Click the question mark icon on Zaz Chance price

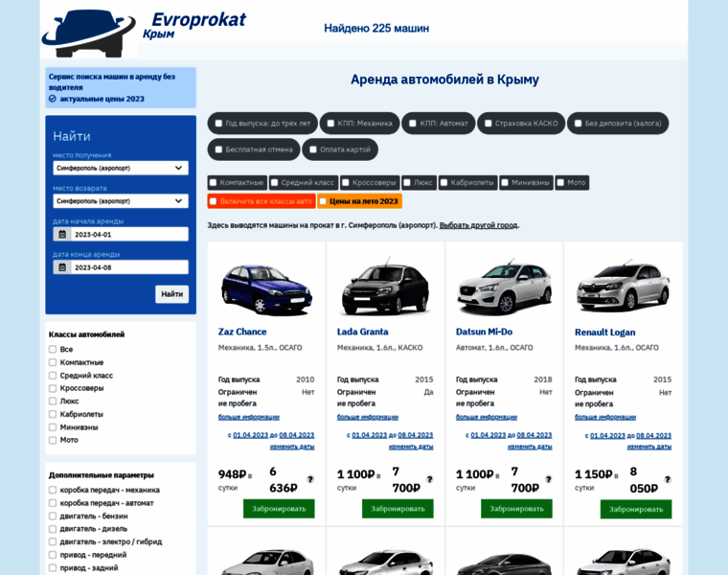click(310, 479)
